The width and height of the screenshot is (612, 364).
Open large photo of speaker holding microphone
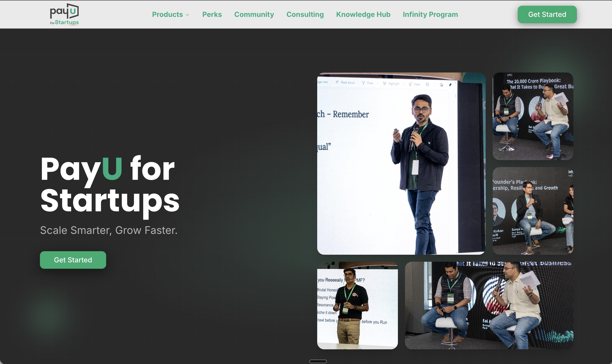(x=401, y=164)
